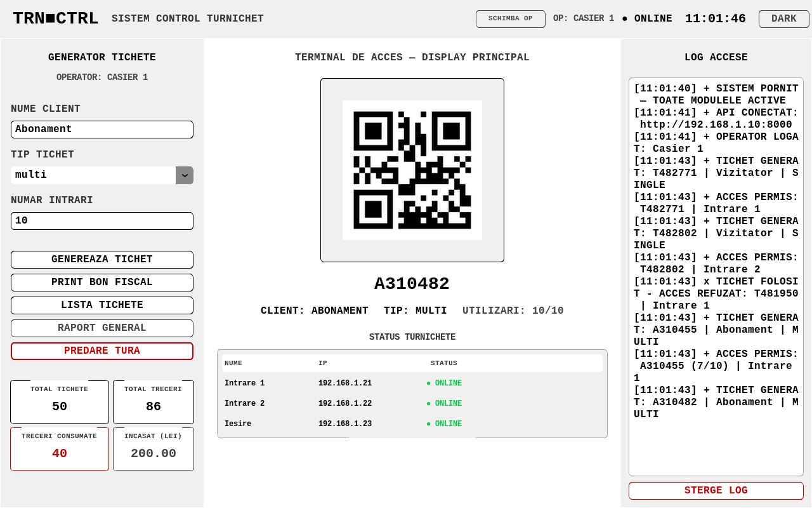The width and height of the screenshot is (812, 508).
Task: Select ticket code A310482
Action: click(412, 284)
